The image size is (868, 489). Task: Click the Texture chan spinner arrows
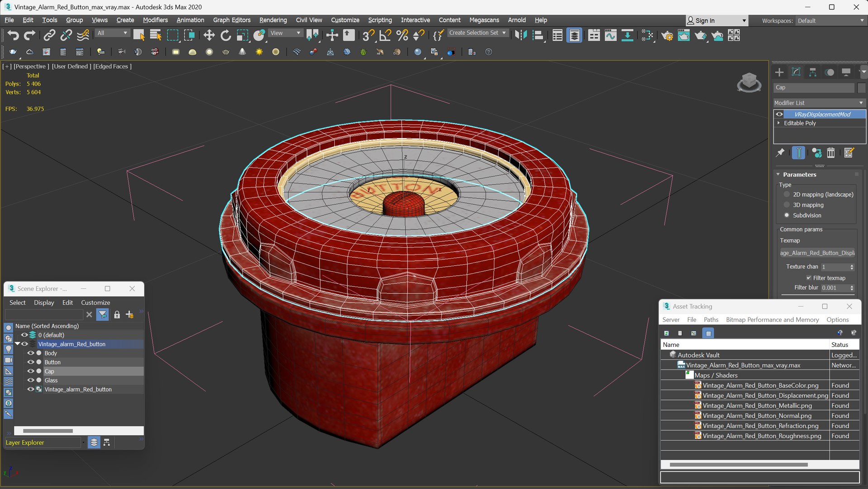(852, 267)
